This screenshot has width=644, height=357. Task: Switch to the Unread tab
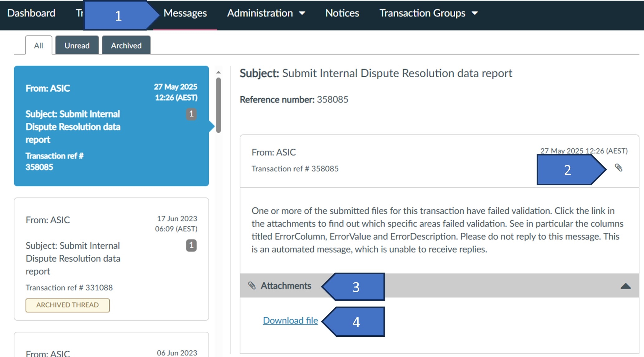click(77, 45)
